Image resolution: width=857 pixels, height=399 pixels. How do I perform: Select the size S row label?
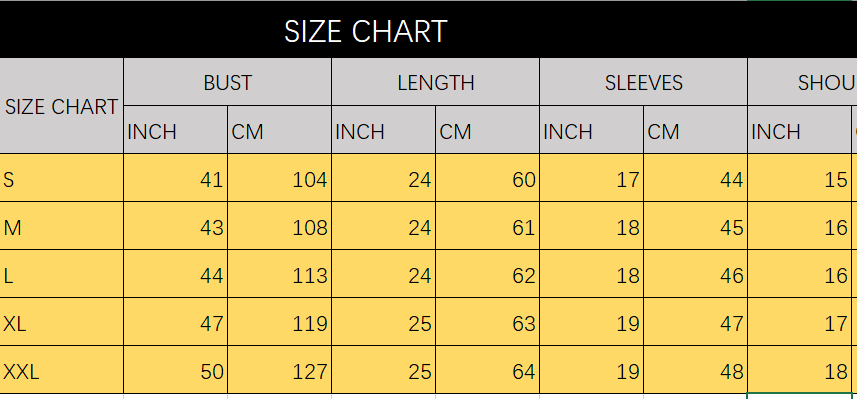61,178
